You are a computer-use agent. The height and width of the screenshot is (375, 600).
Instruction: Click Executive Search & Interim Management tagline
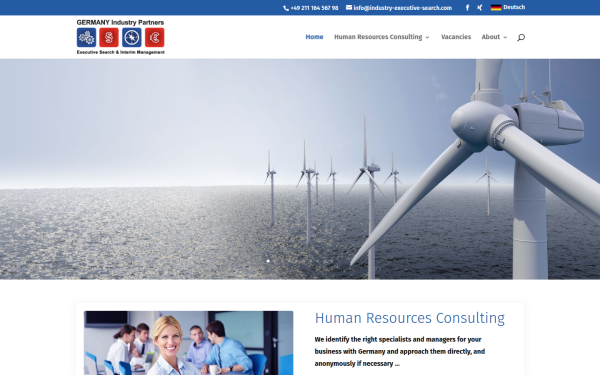tap(121, 52)
